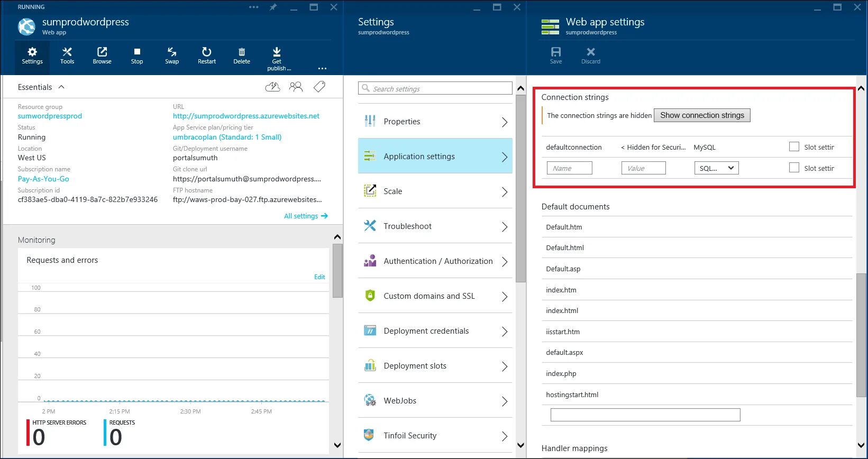Select the index.php document row
Viewport: 868px width, 459px height.
(697, 373)
